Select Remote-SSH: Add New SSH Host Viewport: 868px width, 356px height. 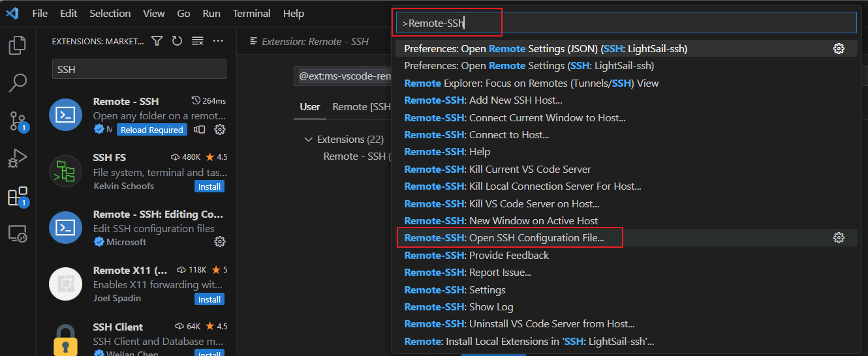point(626,100)
